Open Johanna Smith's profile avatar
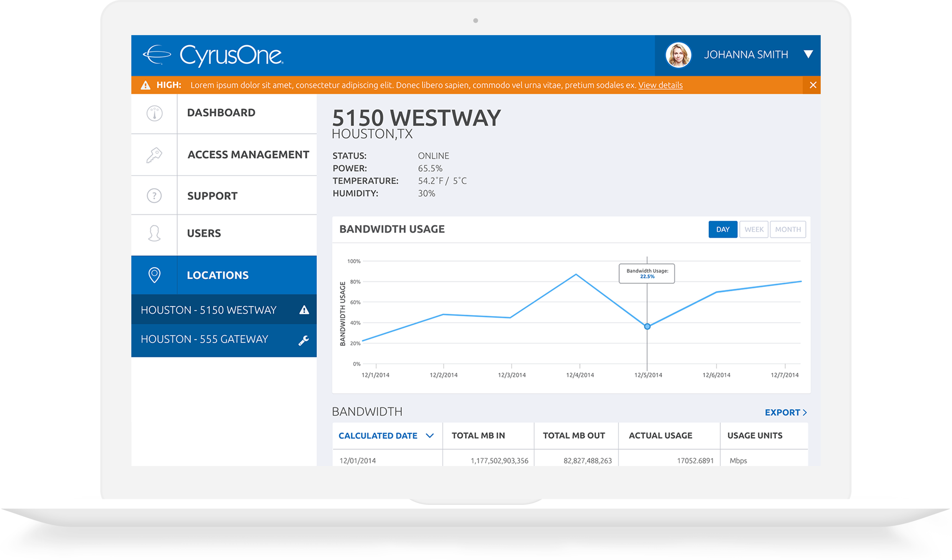This screenshot has width=952, height=560. [678, 55]
